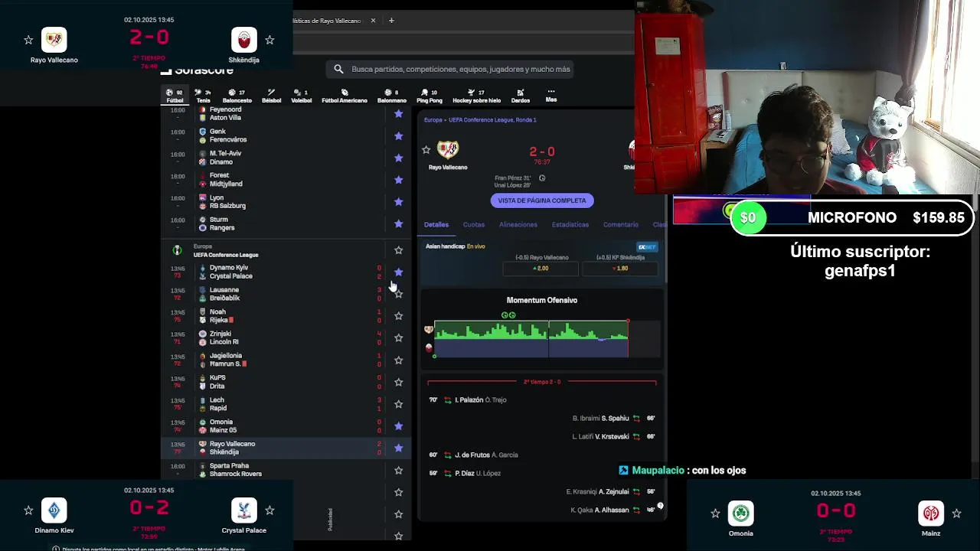
Task: Favorite the Sparta Praha vs Shamrock Rovers match
Action: [398, 470]
